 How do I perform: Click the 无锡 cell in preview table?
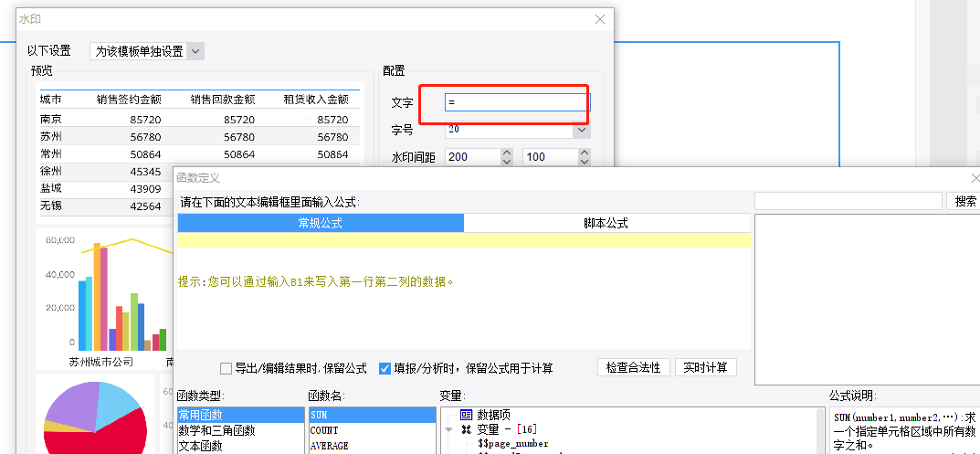pyautogui.click(x=50, y=206)
